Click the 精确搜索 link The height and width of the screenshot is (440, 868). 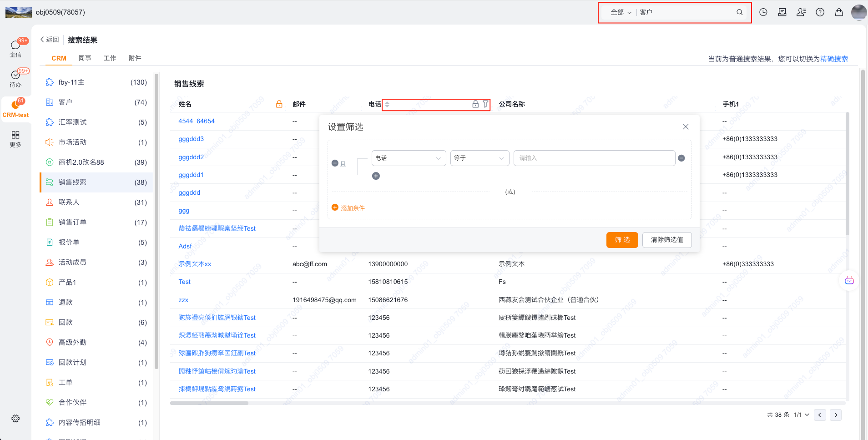coord(834,59)
